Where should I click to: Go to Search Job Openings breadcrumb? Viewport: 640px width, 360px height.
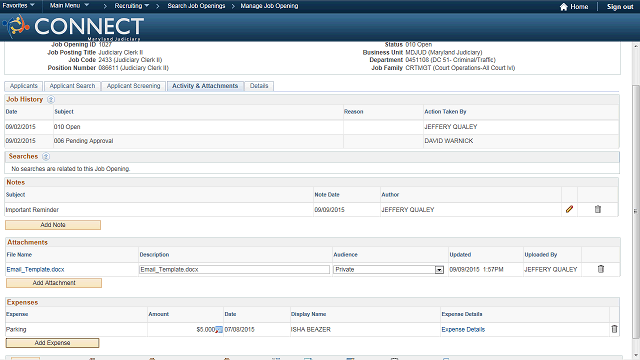pyautogui.click(x=196, y=6)
